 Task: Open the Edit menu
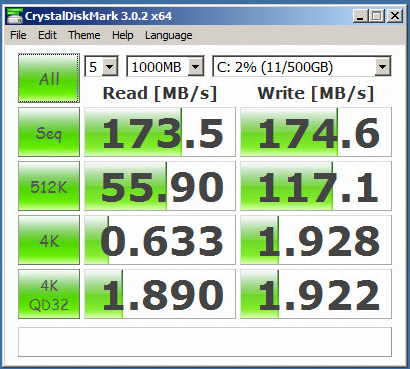[x=47, y=35]
